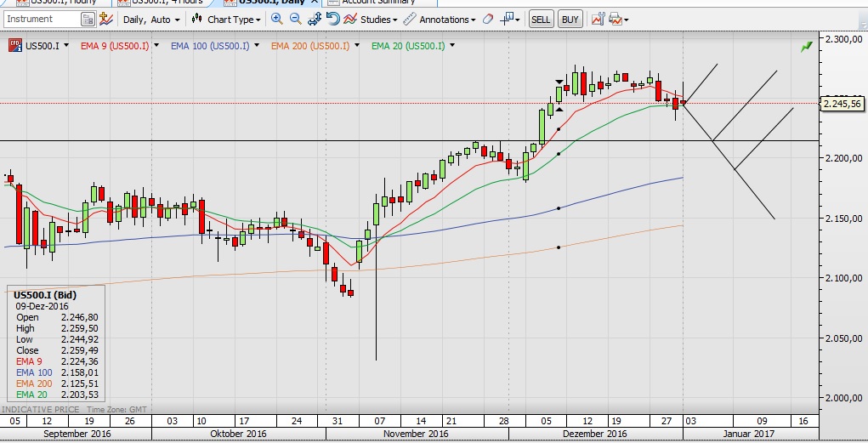Click the SELL button

pyautogui.click(x=541, y=20)
